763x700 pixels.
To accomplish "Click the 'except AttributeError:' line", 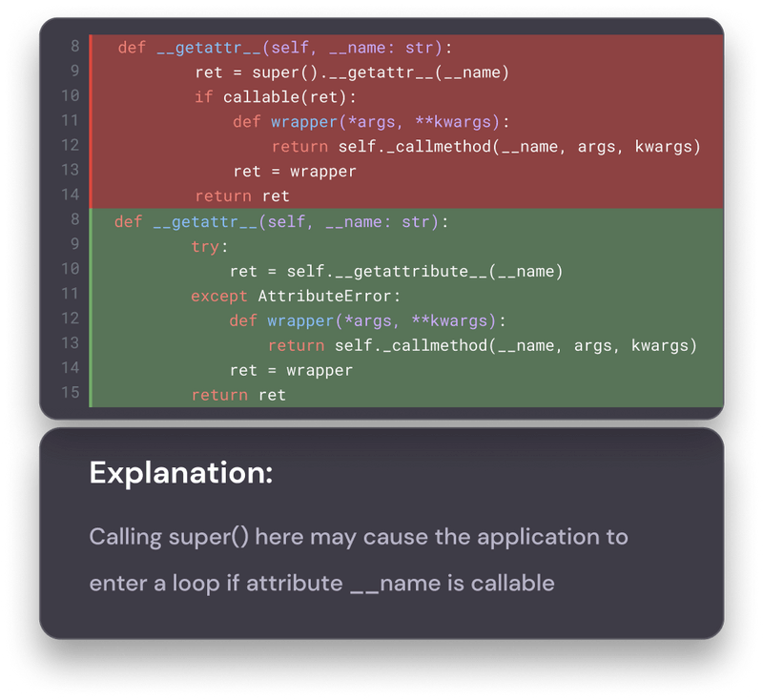I will (x=296, y=297).
